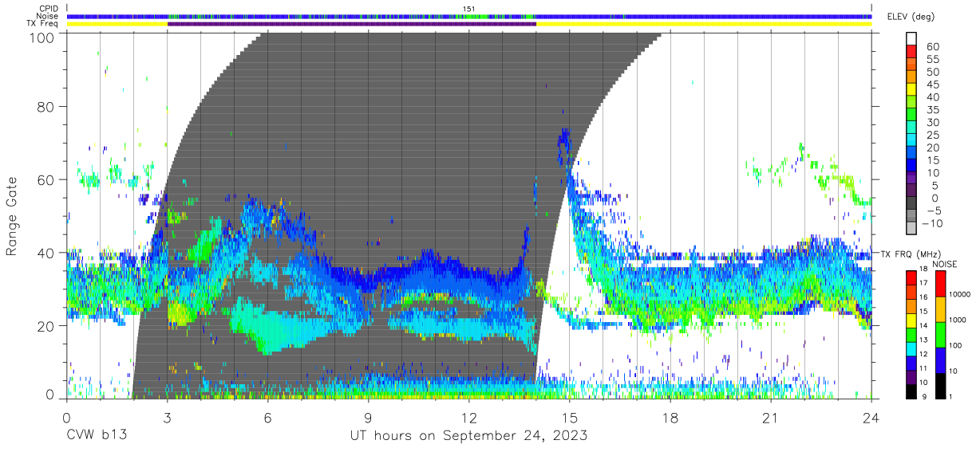Click the 'Noise' row label at top left

pyautogui.click(x=49, y=16)
